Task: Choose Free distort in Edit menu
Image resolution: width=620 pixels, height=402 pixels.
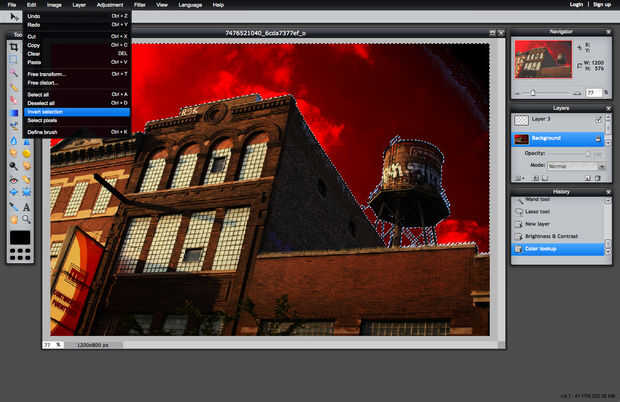Action: tap(77, 83)
